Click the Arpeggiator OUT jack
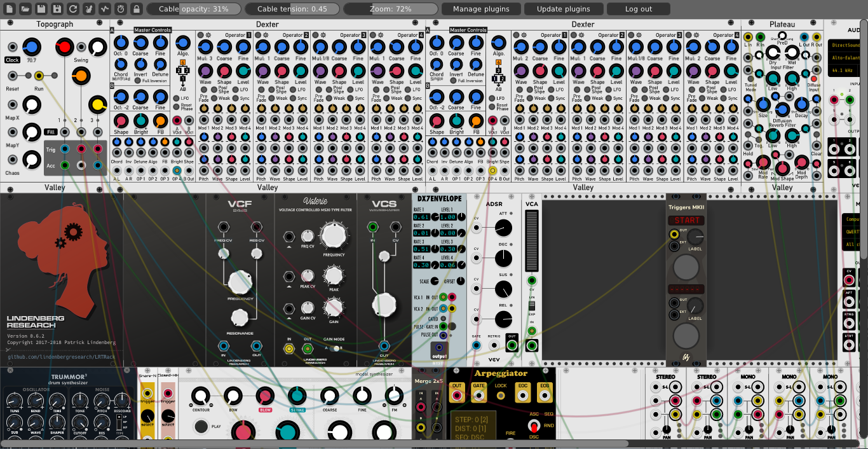The image size is (868, 449). coord(456,395)
